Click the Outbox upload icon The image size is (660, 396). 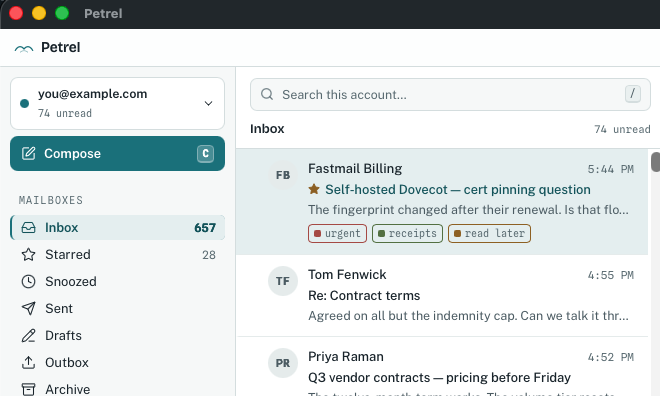click(29, 362)
